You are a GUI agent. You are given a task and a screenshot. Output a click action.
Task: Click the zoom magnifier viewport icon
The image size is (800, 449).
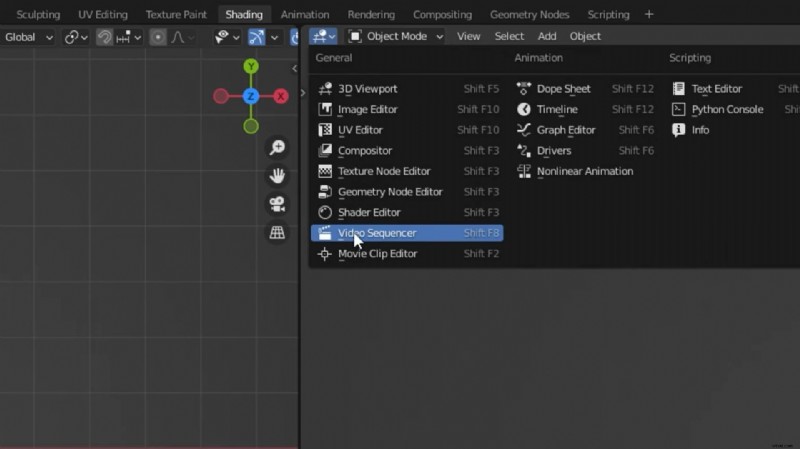tap(277, 148)
